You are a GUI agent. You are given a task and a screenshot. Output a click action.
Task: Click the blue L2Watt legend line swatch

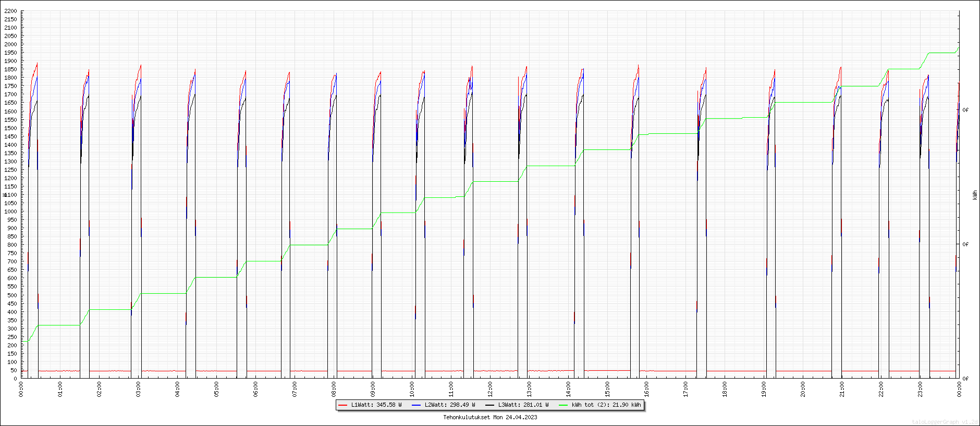pos(416,405)
